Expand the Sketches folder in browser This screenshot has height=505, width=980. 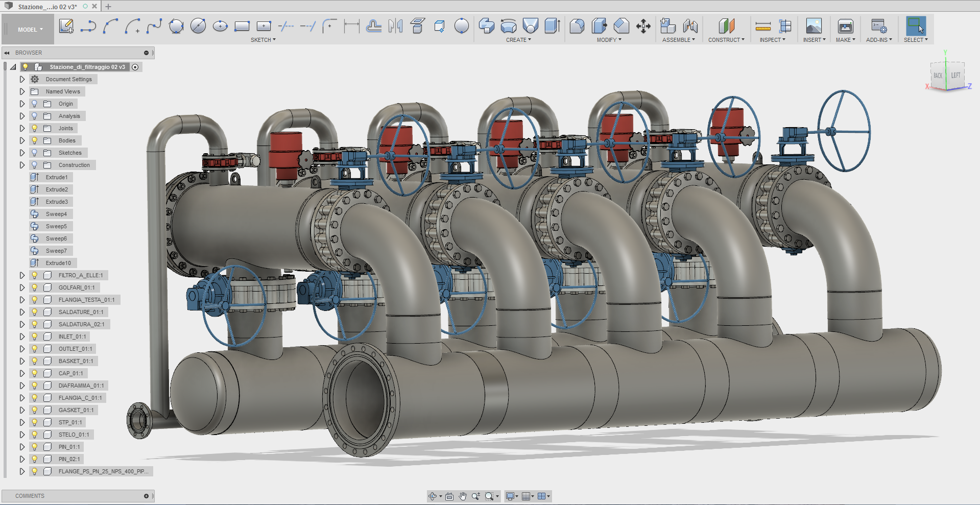click(x=22, y=153)
